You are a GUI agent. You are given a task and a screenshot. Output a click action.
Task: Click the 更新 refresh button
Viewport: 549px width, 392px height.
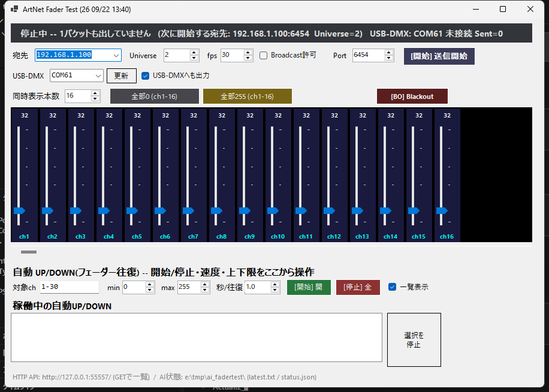tap(121, 76)
